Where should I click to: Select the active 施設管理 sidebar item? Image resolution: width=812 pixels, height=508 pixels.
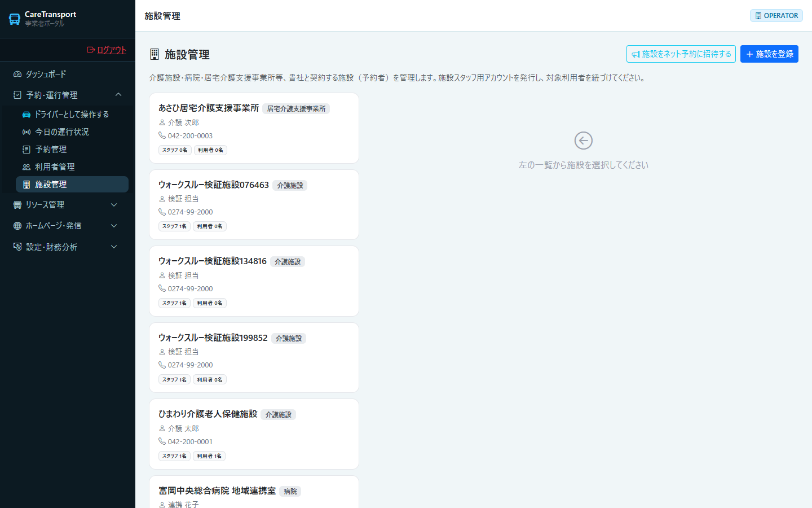coord(72,184)
